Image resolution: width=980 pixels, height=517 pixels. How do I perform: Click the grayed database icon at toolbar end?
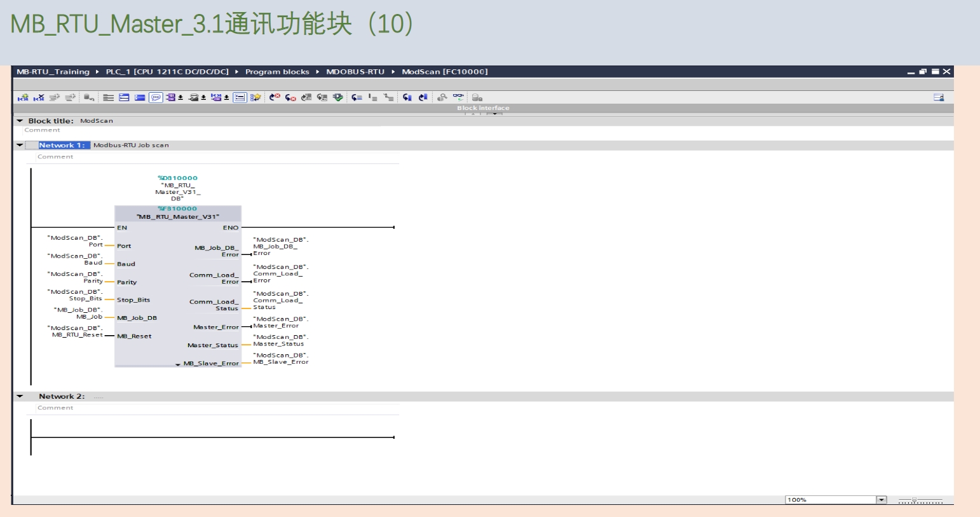click(477, 97)
